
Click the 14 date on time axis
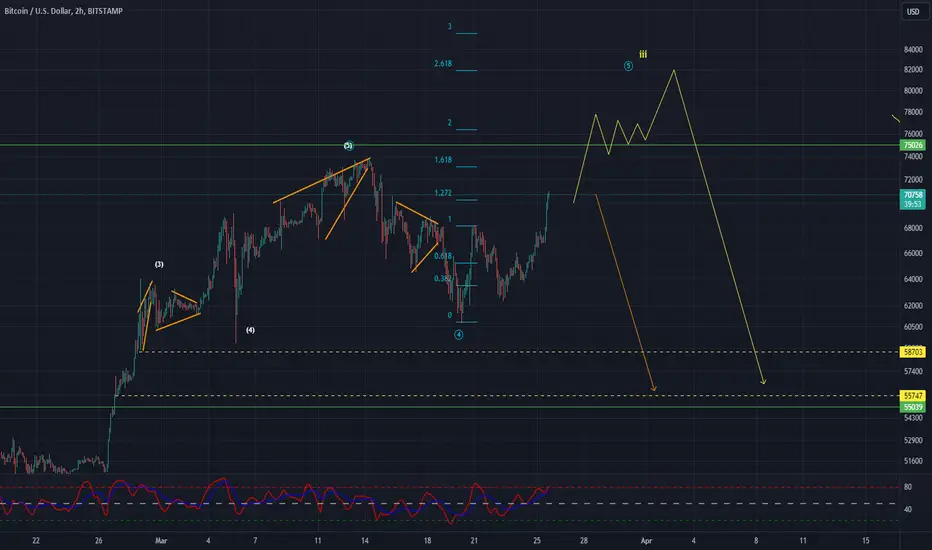364,540
